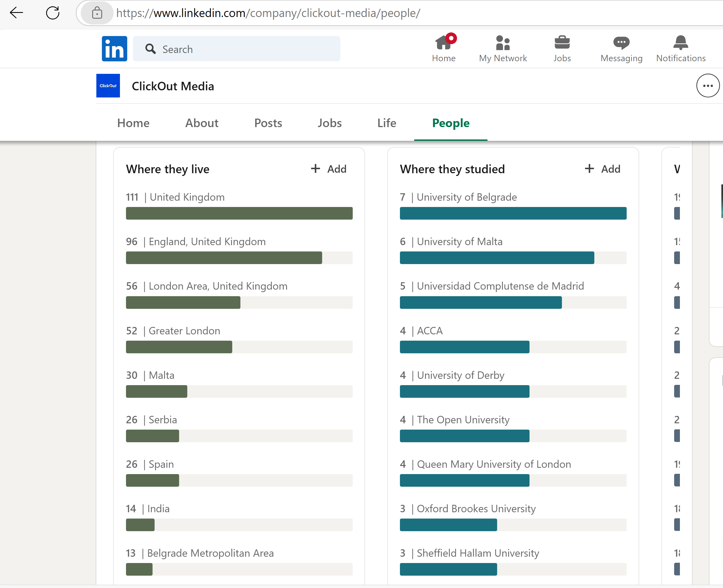Select Greater London bar

coord(239,347)
